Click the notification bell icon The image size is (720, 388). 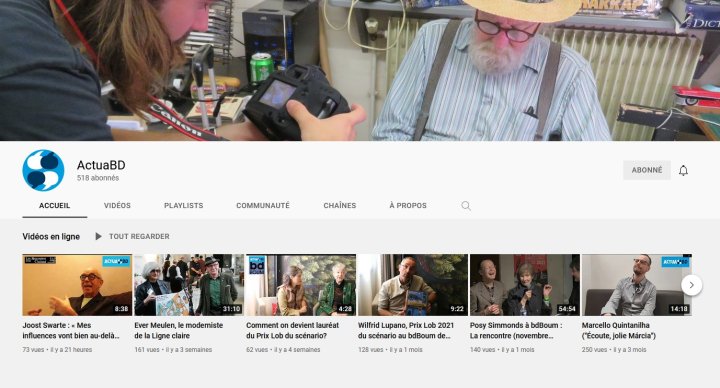[683, 170]
